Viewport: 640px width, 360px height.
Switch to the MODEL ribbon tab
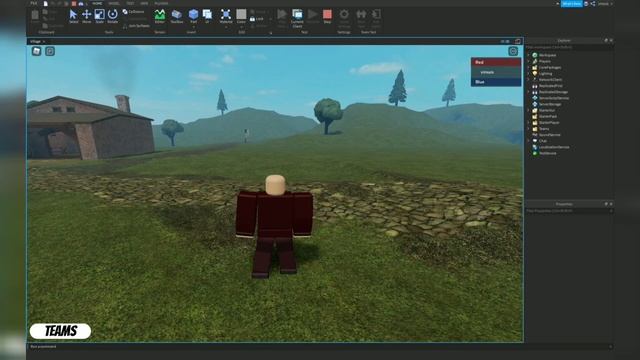click(x=114, y=3)
